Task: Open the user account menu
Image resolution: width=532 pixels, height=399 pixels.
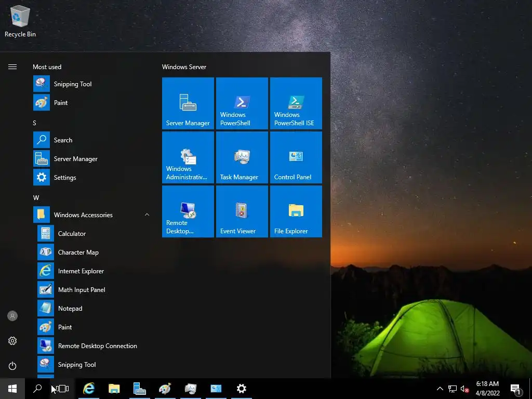Action: pyautogui.click(x=12, y=316)
